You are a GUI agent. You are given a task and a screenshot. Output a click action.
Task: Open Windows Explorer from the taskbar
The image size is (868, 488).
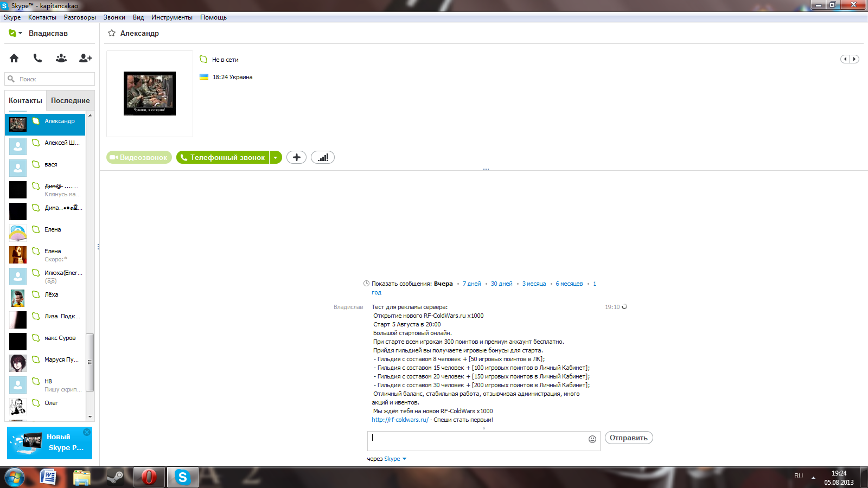pyautogui.click(x=82, y=477)
